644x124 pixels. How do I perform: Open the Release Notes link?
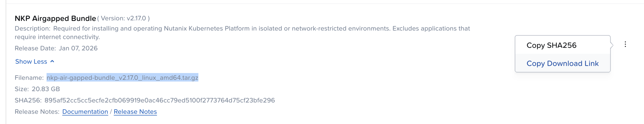point(135,112)
